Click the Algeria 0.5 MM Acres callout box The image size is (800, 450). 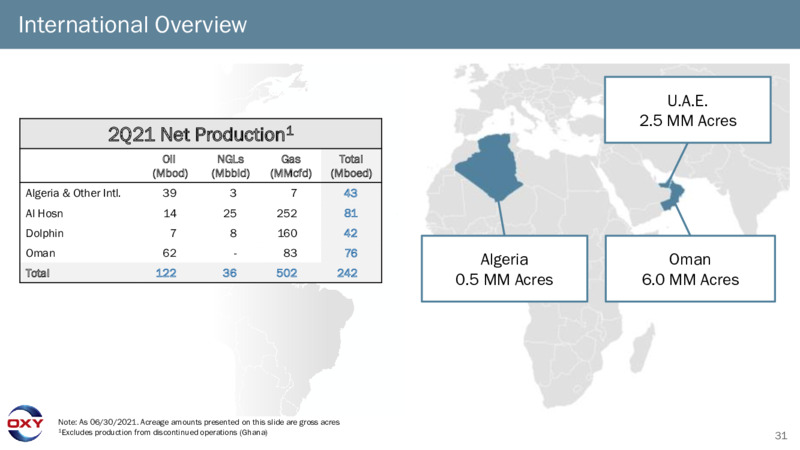point(504,269)
